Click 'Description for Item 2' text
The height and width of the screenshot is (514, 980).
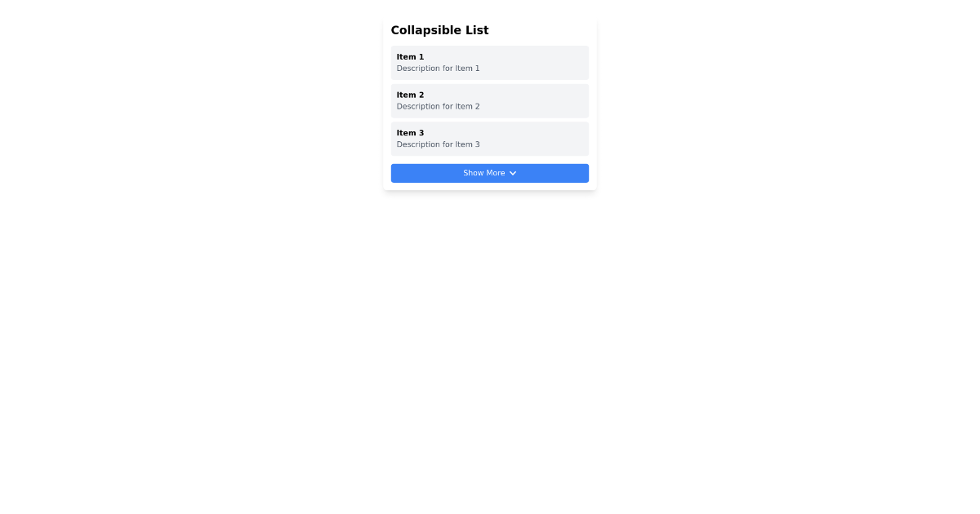438,106
